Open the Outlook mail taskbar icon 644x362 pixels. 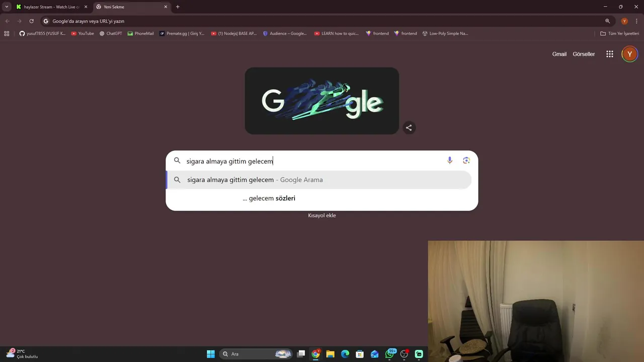pos(375,354)
